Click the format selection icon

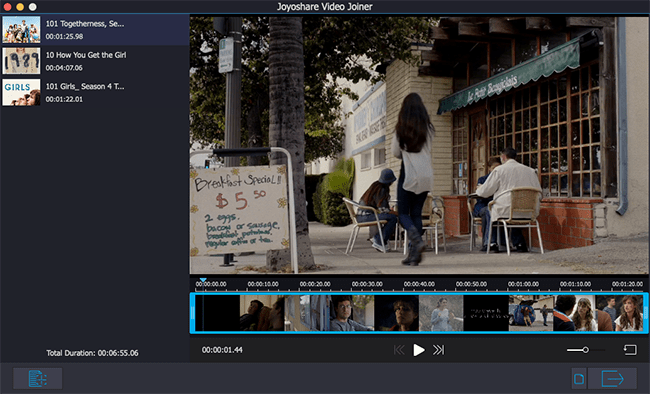[x=579, y=378]
